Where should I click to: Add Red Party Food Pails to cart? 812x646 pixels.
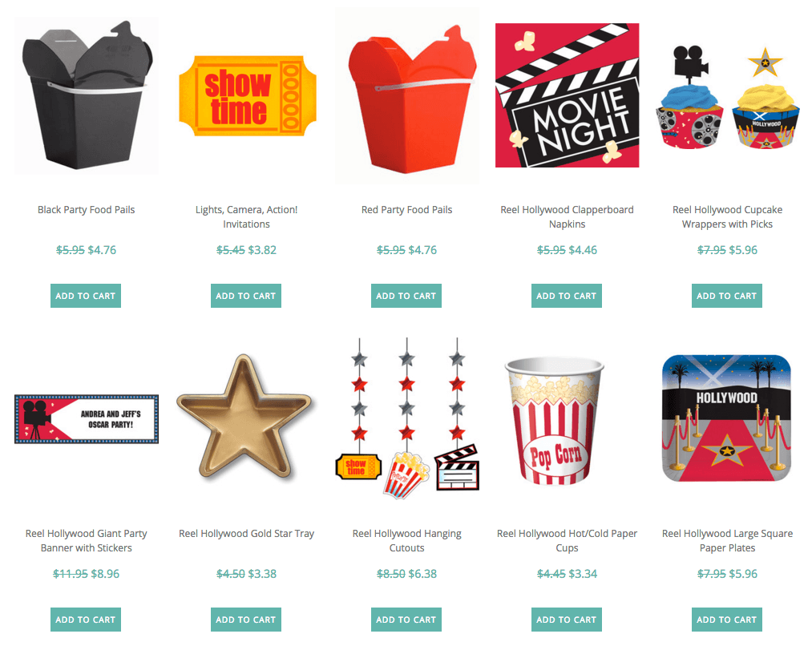click(x=406, y=296)
